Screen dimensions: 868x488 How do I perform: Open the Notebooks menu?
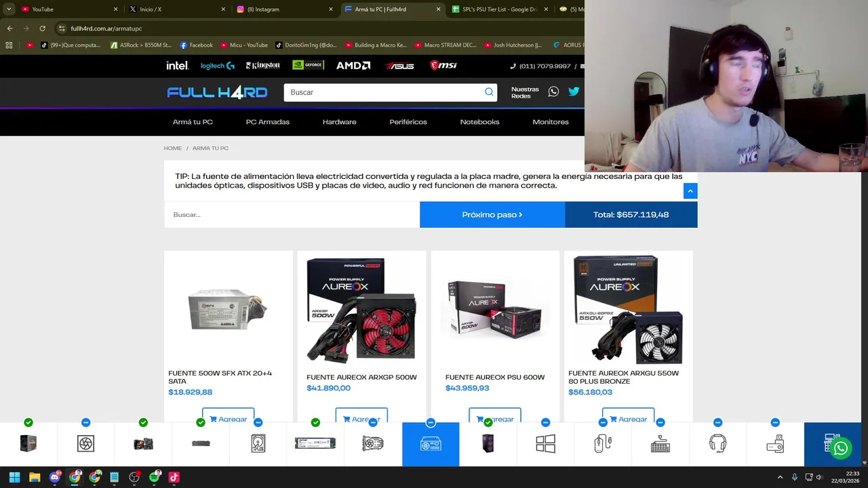pos(479,122)
